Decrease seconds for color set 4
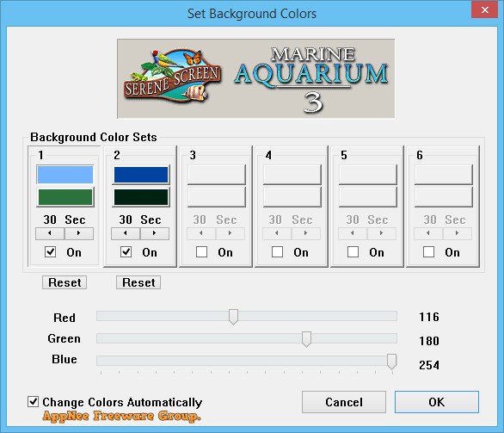504x433 pixels. 277,233
